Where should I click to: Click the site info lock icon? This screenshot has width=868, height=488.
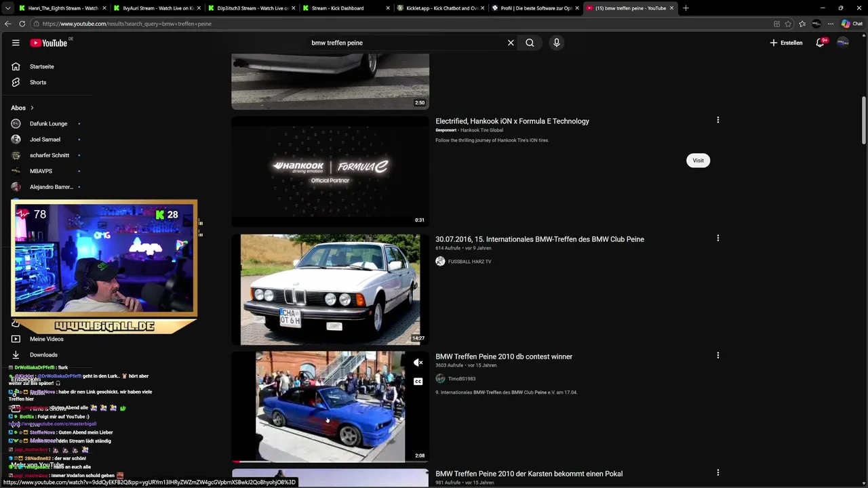pyautogui.click(x=36, y=24)
